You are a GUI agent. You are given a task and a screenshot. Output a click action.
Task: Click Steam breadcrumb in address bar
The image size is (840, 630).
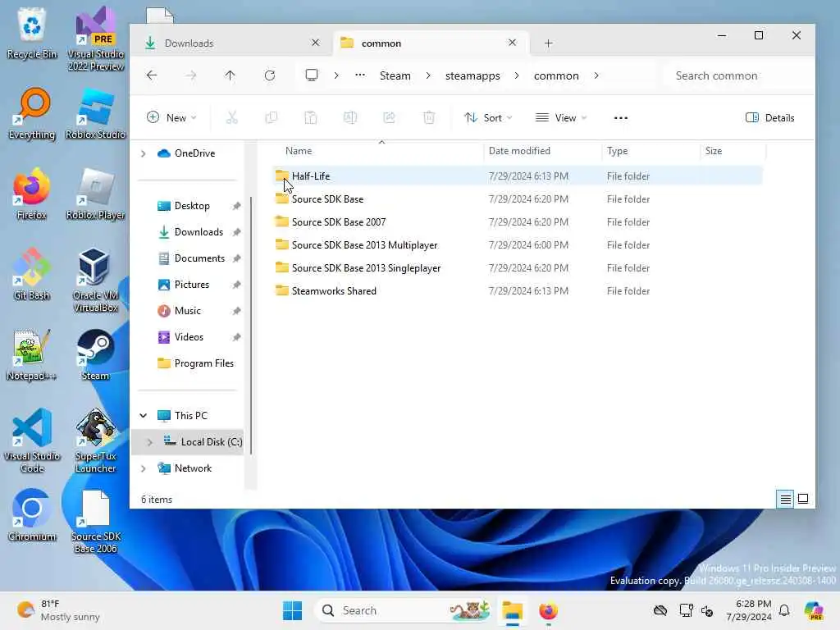(395, 75)
